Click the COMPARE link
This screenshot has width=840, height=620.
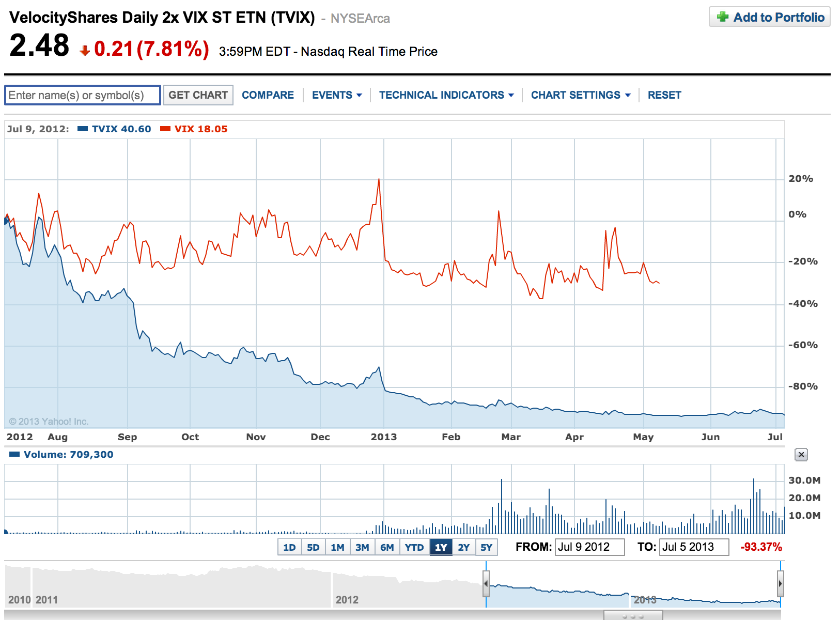pyautogui.click(x=268, y=95)
